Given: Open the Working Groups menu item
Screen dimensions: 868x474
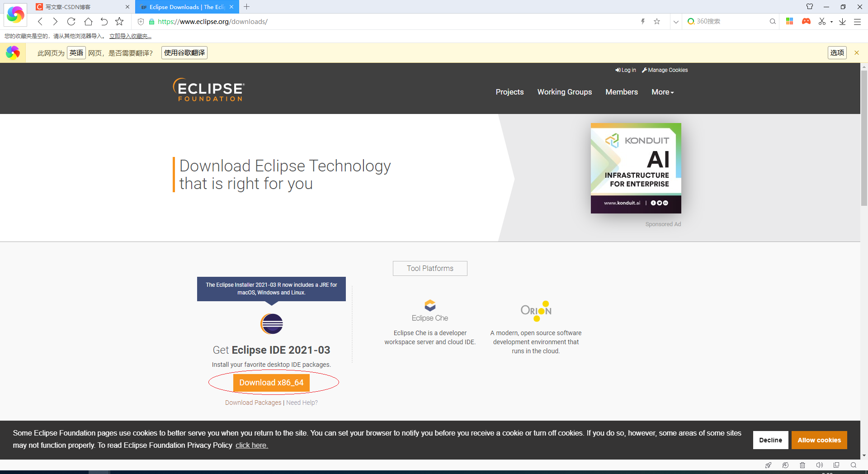Looking at the screenshot, I should 565,92.
